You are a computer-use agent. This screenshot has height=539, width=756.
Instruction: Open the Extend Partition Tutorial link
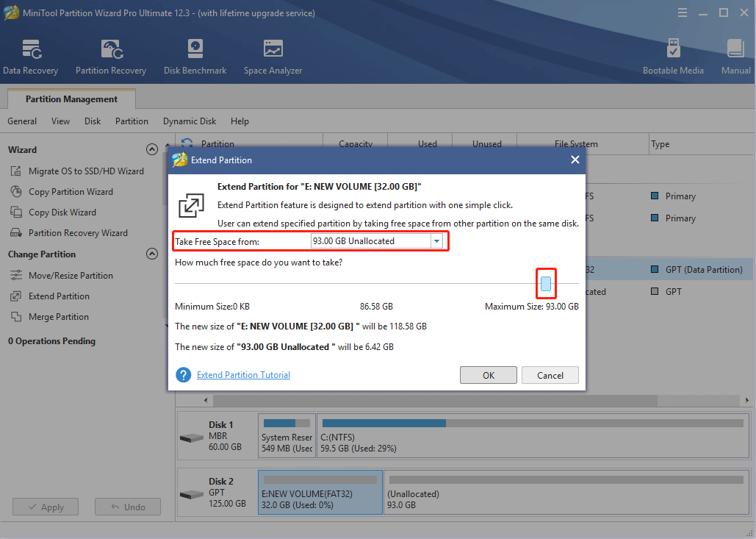coord(243,375)
